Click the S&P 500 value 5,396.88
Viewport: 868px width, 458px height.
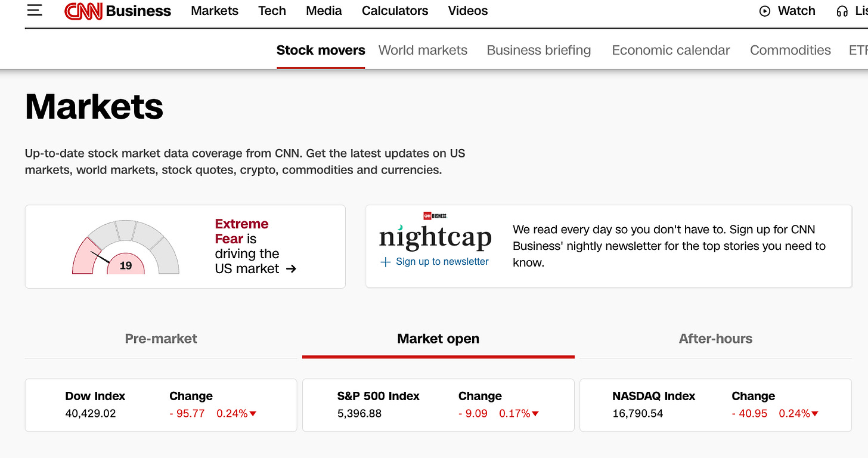point(359,413)
